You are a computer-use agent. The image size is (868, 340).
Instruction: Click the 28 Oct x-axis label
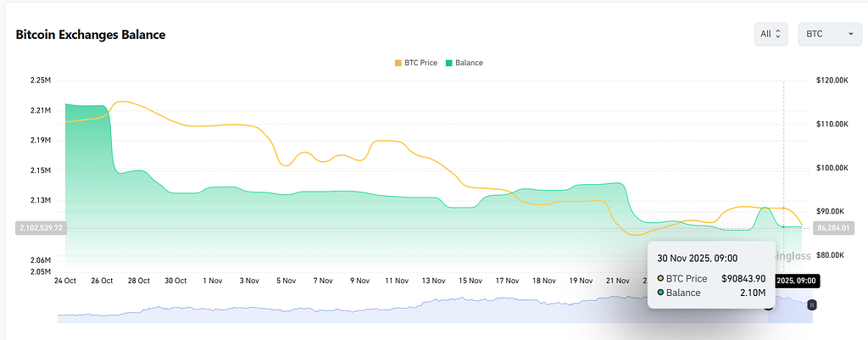pos(138,281)
